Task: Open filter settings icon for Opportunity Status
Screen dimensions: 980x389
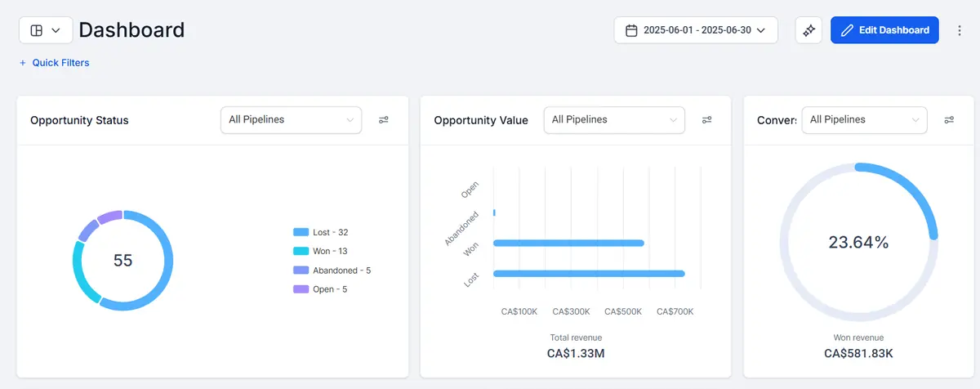Action: (x=384, y=120)
